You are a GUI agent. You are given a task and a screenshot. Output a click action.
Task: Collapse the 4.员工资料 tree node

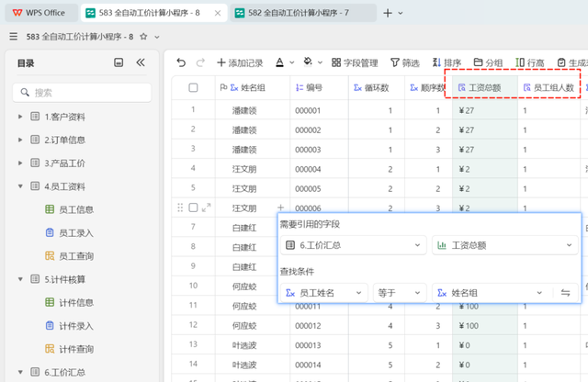tap(20, 186)
